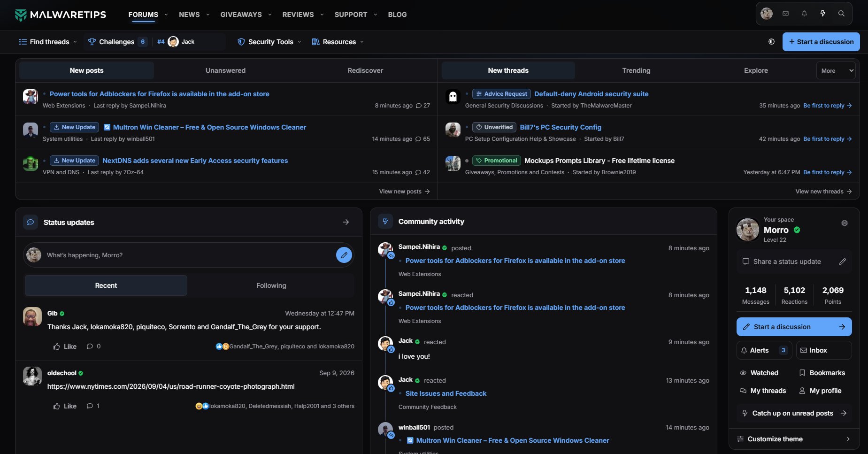Open the search magnifier icon
Viewport: 868px width, 454px height.
(x=842, y=14)
